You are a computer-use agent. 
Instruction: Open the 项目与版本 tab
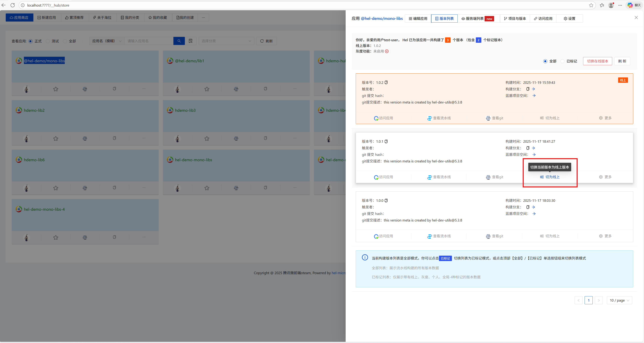point(515,19)
